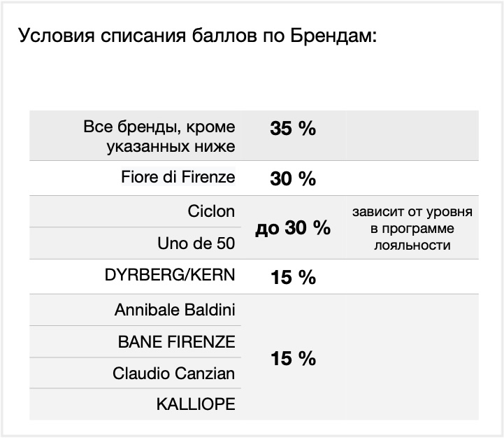Click the note "зависит от уровня в программе лояльности"
504x440 pixels.
coord(412,228)
